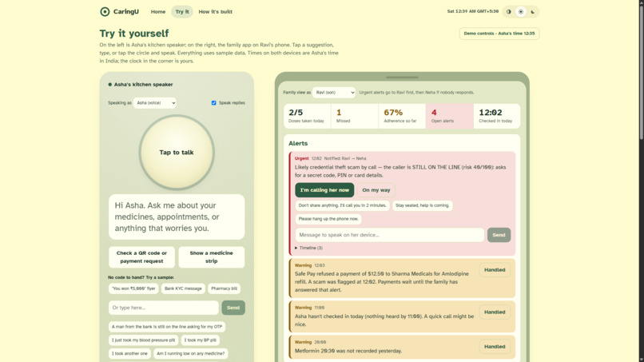Switch to the contrast theme icon

pyautogui.click(x=509, y=11)
